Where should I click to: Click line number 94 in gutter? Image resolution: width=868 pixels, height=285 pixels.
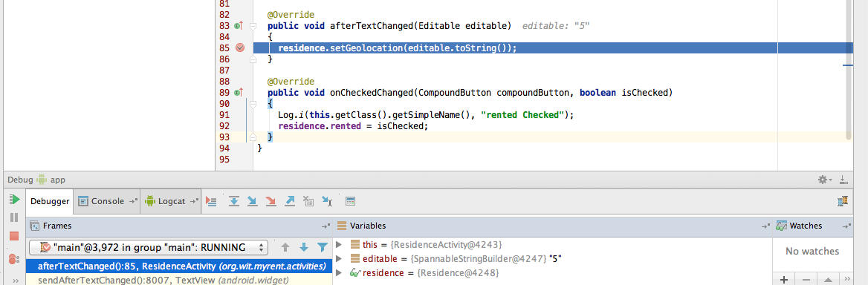pos(224,148)
